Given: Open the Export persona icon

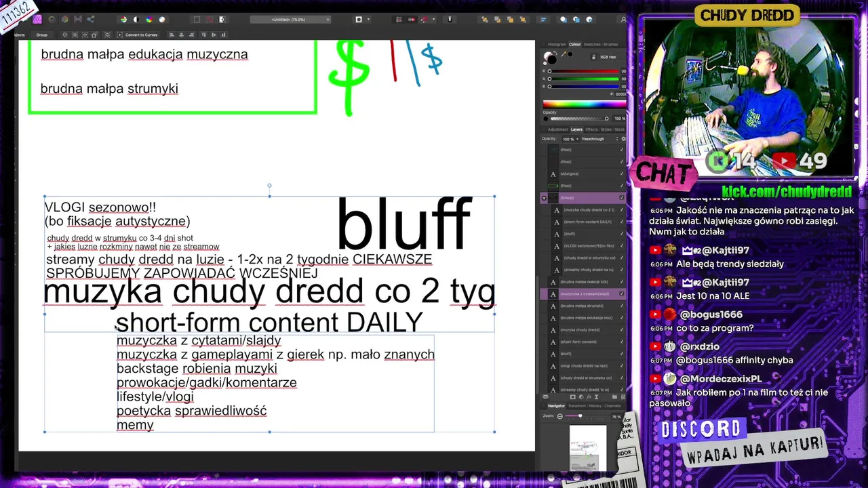Looking at the screenshot, I should [x=90, y=20].
